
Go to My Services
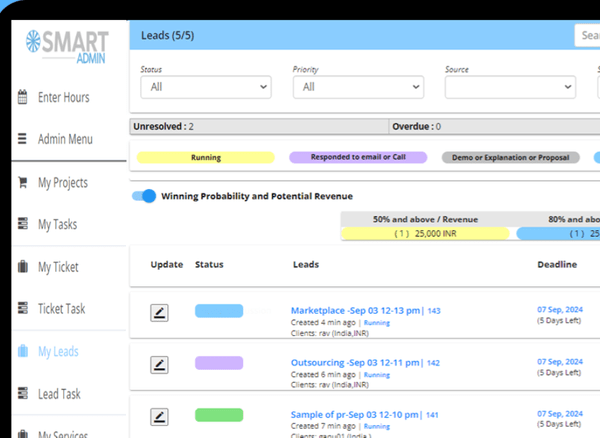(x=63, y=434)
